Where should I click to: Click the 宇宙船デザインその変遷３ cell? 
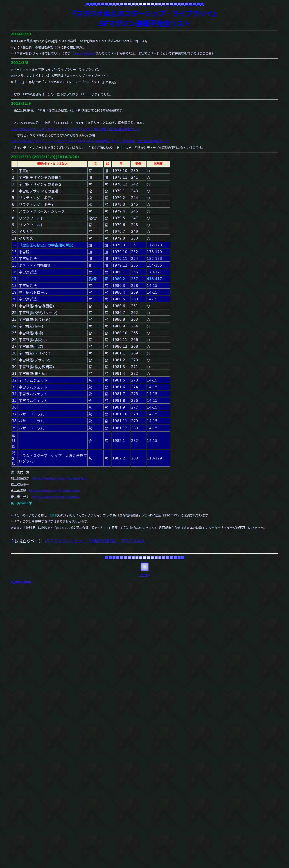pos(52,191)
